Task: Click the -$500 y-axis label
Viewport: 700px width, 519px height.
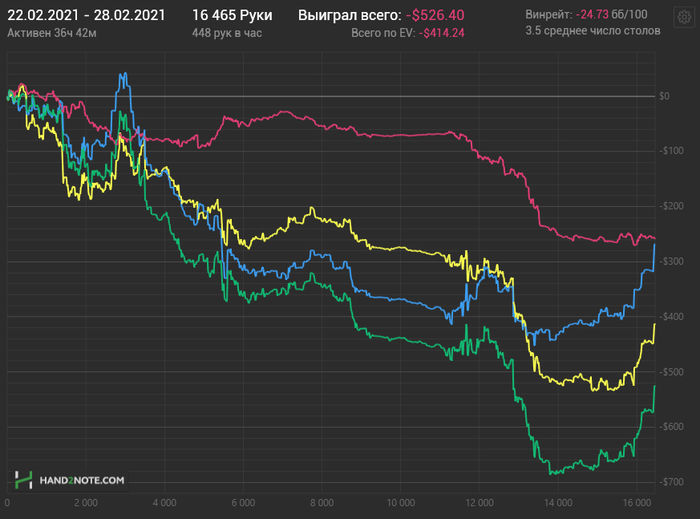Action: (x=671, y=371)
